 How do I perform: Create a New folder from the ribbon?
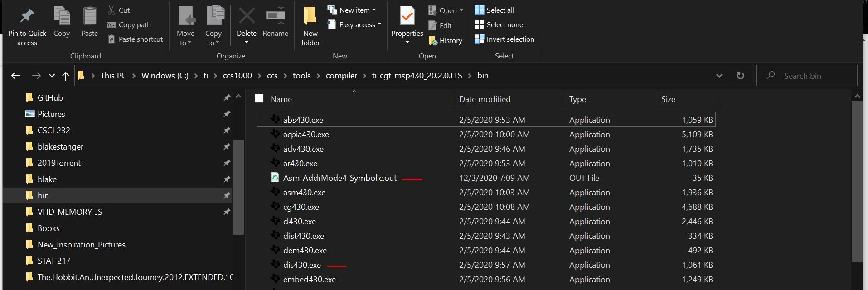coord(310,25)
